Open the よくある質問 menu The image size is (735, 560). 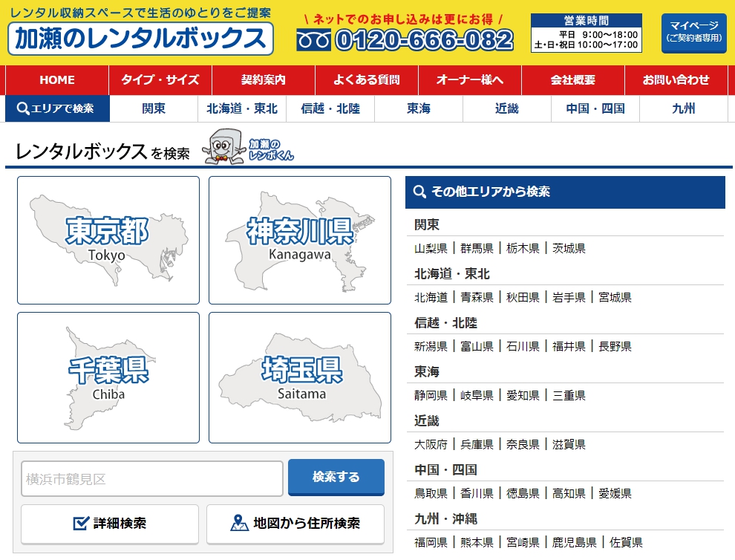[x=367, y=80]
